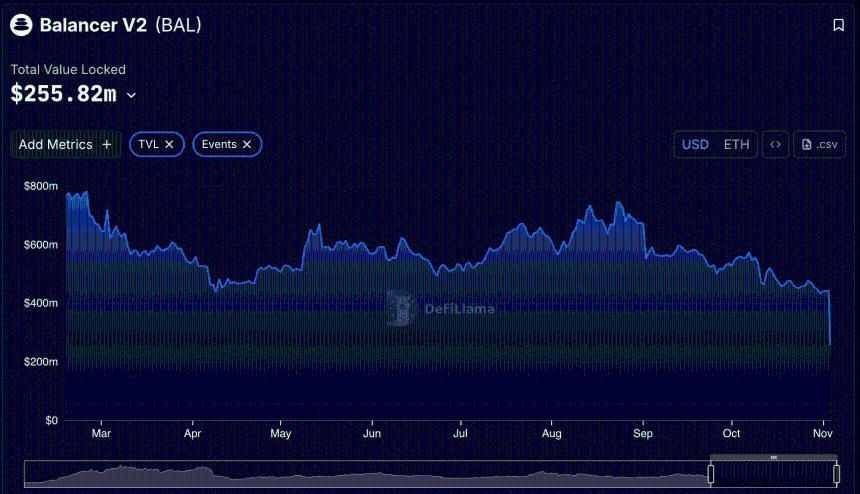Viewport: 860px width, 494px height.
Task: Click the Balancer V2 title text
Action: pos(93,25)
